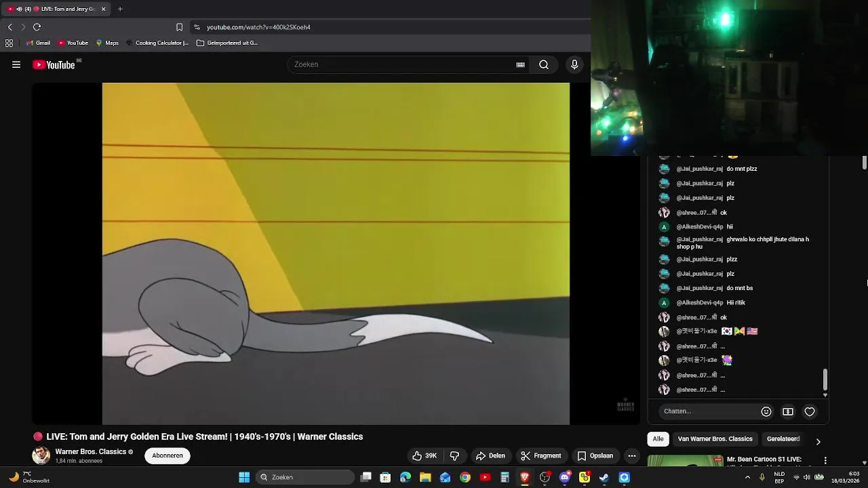Click the Mr. Bean Cartoon S1 LIVE title
Viewport: 868px width, 488px height.
click(764, 460)
